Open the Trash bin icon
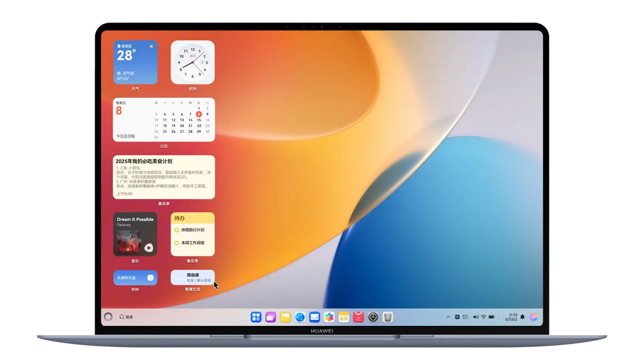 [388, 317]
